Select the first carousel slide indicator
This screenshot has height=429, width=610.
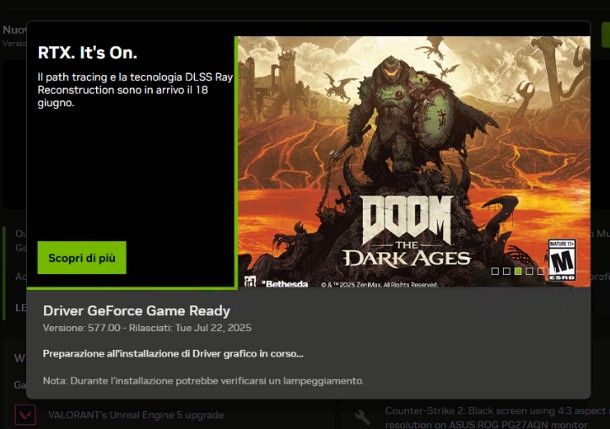tap(495, 271)
